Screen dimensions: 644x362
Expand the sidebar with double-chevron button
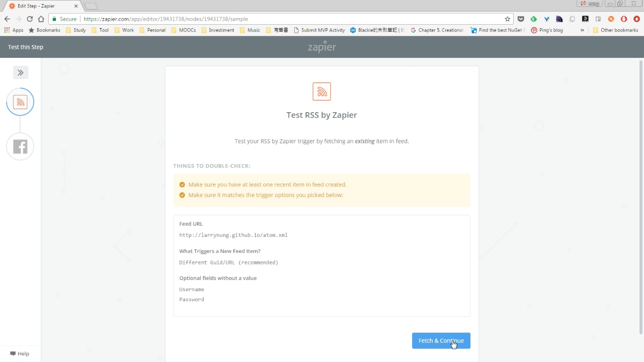21,72
